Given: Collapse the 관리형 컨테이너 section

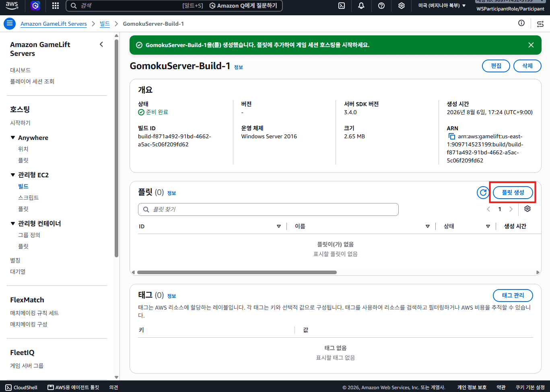Looking at the screenshot, I should pyautogui.click(x=13, y=224).
